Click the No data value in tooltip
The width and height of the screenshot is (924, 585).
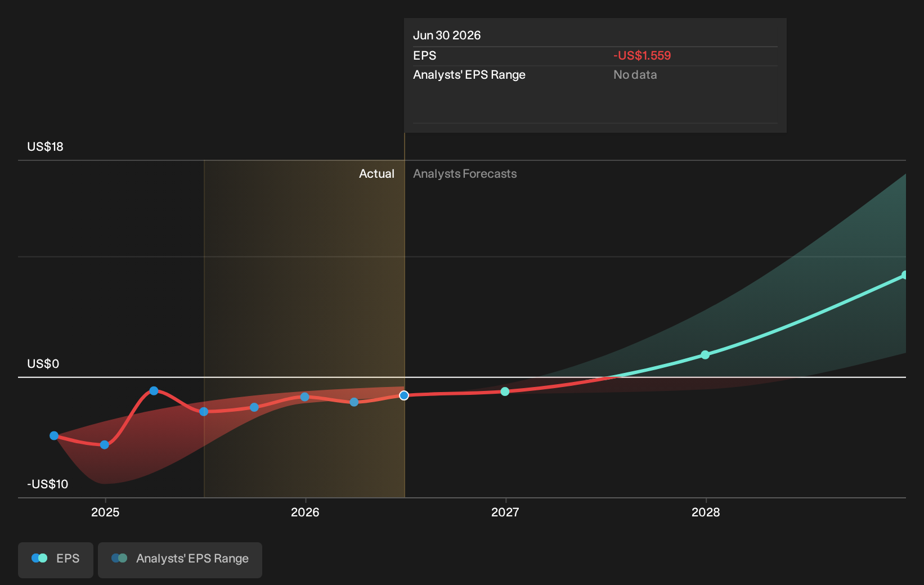point(635,75)
